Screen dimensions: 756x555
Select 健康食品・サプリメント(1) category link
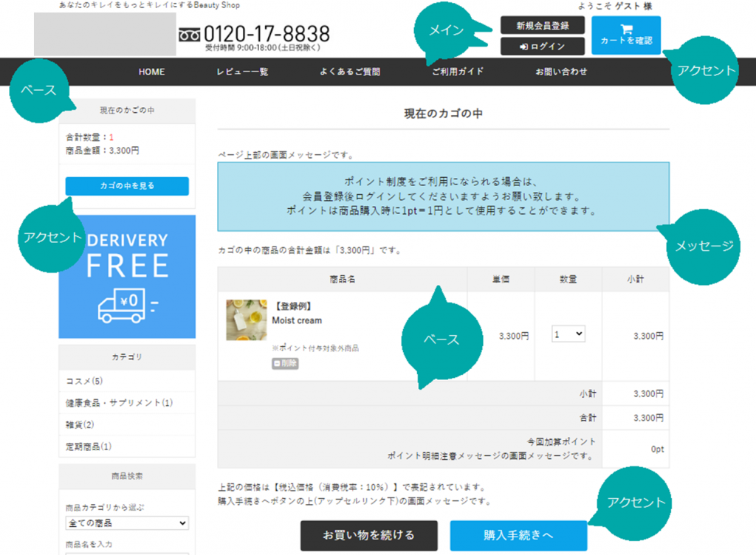[x=119, y=403]
